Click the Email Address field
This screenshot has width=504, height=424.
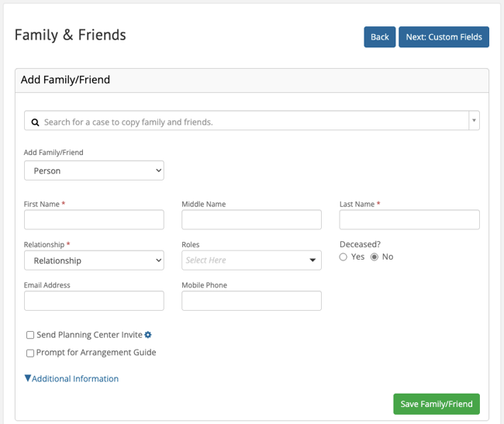click(x=94, y=301)
